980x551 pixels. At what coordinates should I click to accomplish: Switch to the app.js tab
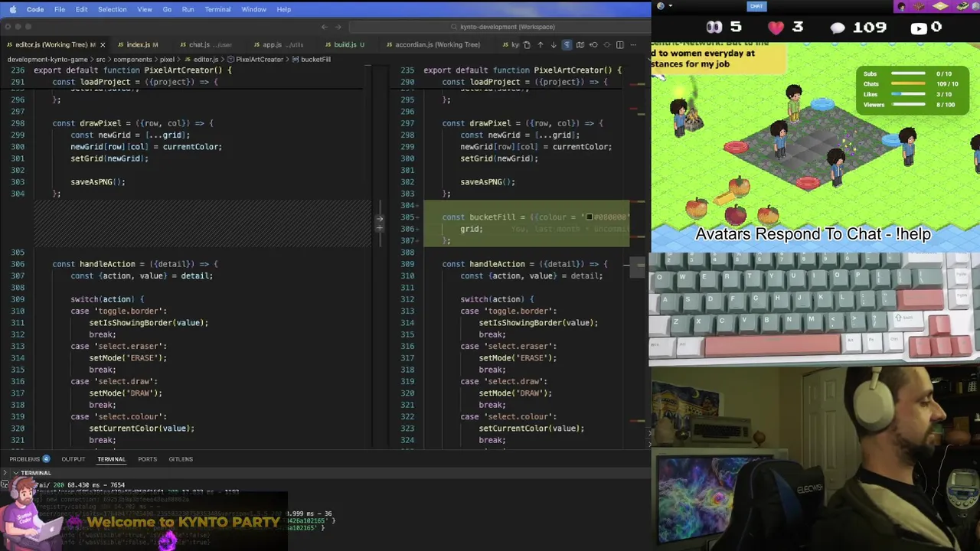coord(283,44)
